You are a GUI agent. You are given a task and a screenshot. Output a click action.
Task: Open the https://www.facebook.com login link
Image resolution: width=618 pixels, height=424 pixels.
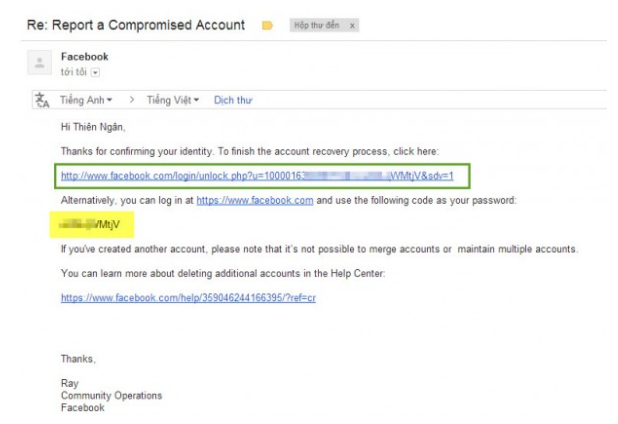[255, 200]
